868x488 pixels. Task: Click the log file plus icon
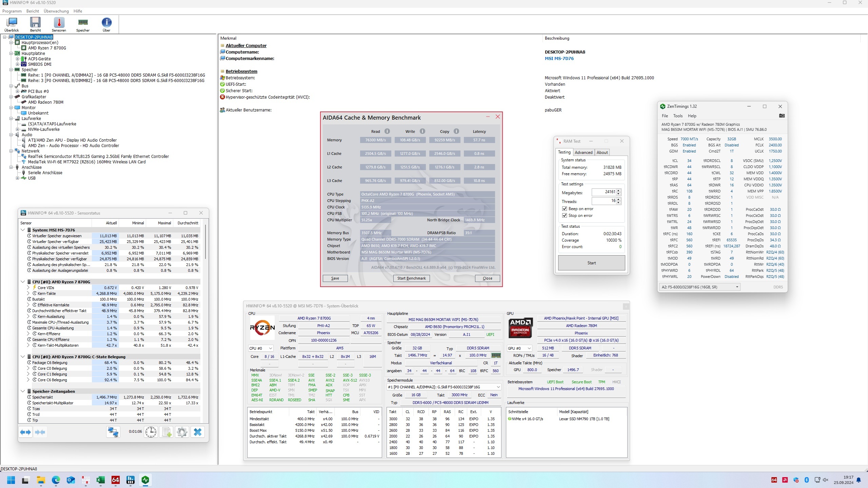[166, 432]
